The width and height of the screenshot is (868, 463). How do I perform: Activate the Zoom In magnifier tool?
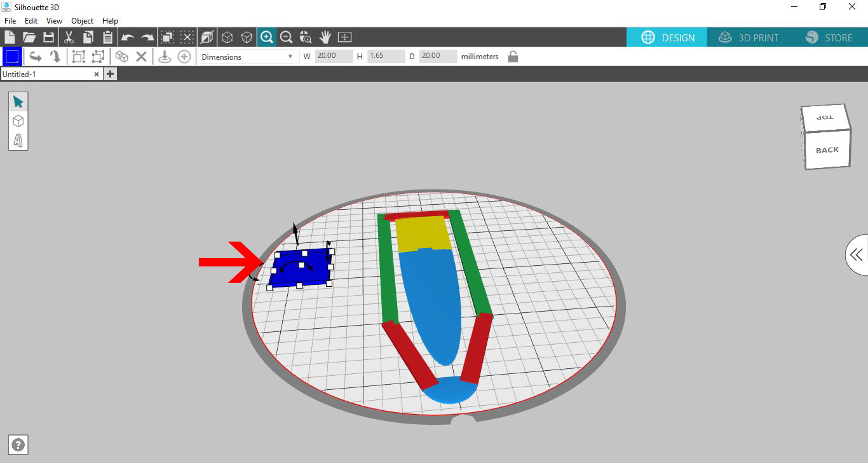point(266,37)
